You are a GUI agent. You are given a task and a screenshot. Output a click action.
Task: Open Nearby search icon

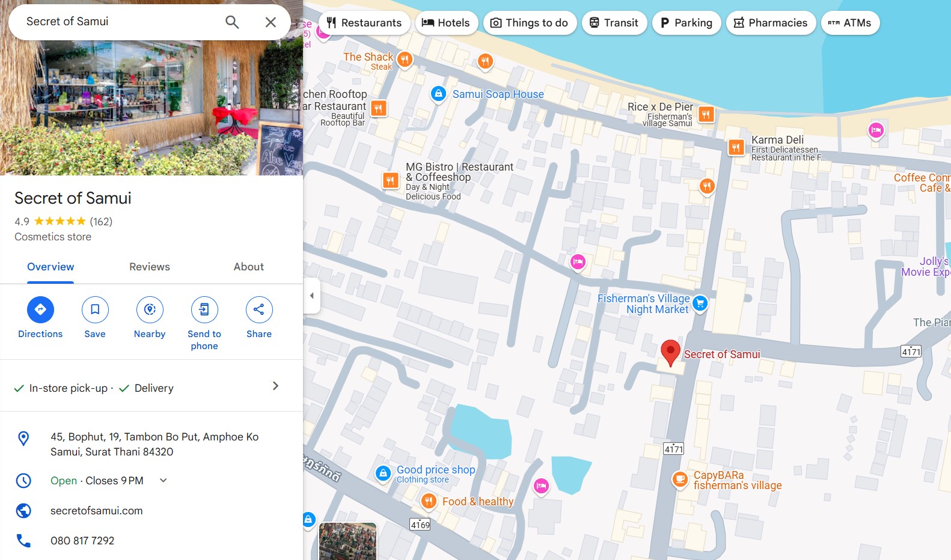click(150, 309)
